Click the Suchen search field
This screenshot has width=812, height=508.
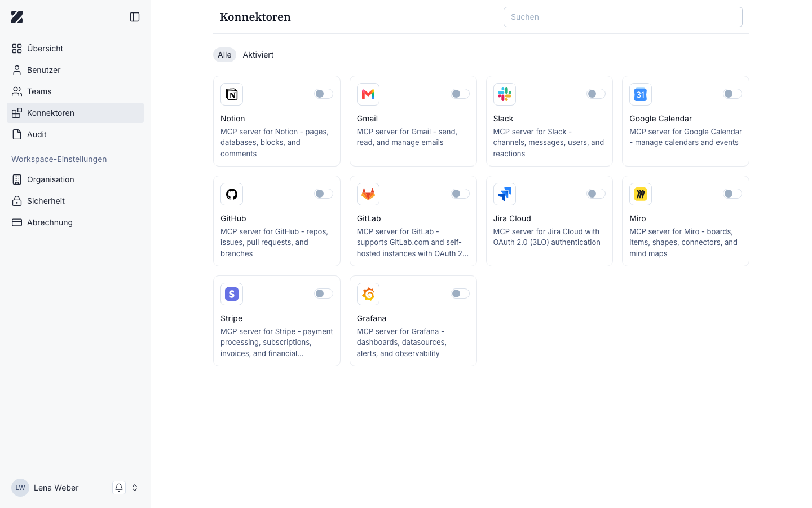pos(623,17)
